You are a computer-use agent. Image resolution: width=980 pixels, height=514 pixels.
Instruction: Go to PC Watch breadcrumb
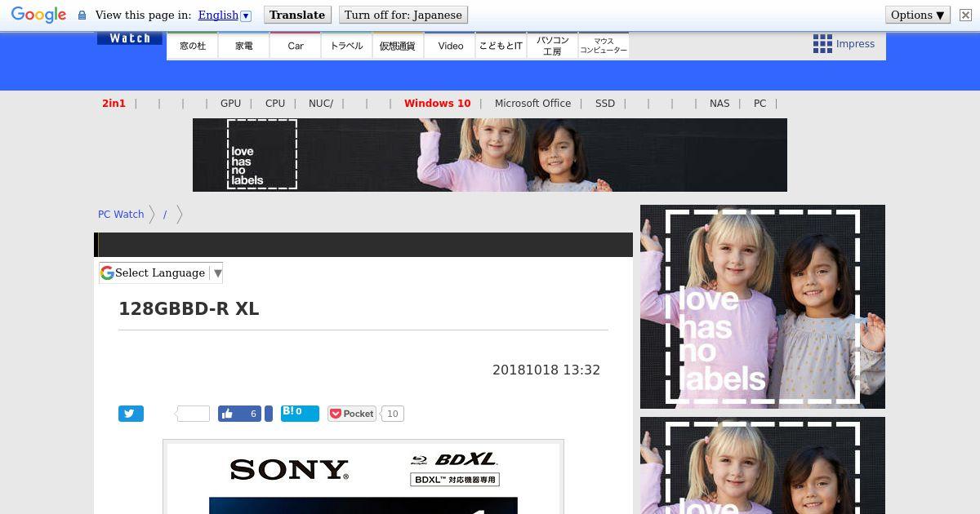[x=121, y=215]
